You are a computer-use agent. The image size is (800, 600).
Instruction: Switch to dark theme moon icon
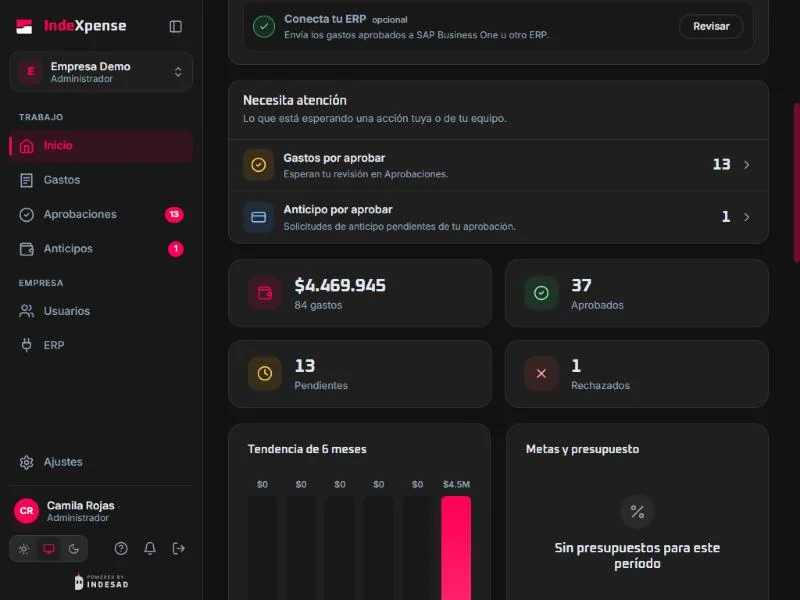point(74,549)
